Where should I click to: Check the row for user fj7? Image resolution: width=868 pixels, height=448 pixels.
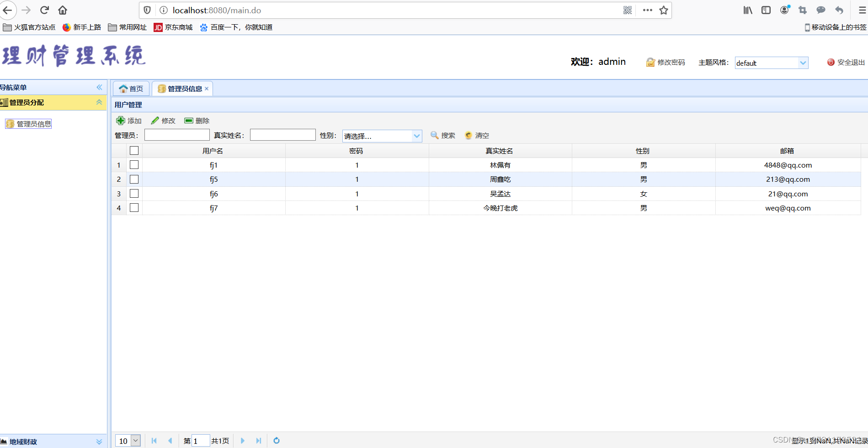[134, 208]
